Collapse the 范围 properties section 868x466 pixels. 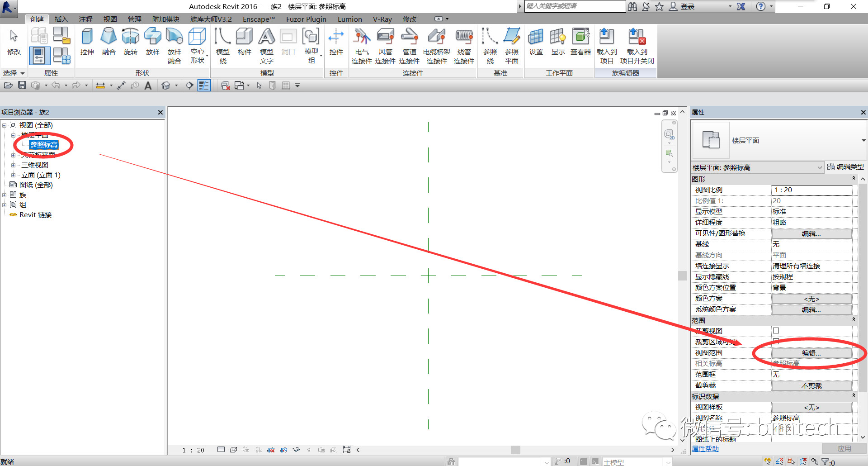(x=854, y=320)
